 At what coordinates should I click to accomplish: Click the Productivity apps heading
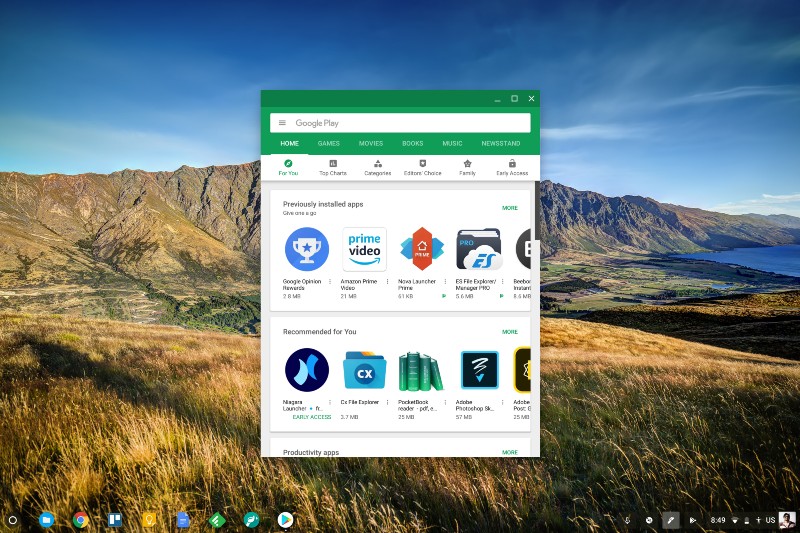pyautogui.click(x=311, y=452)
